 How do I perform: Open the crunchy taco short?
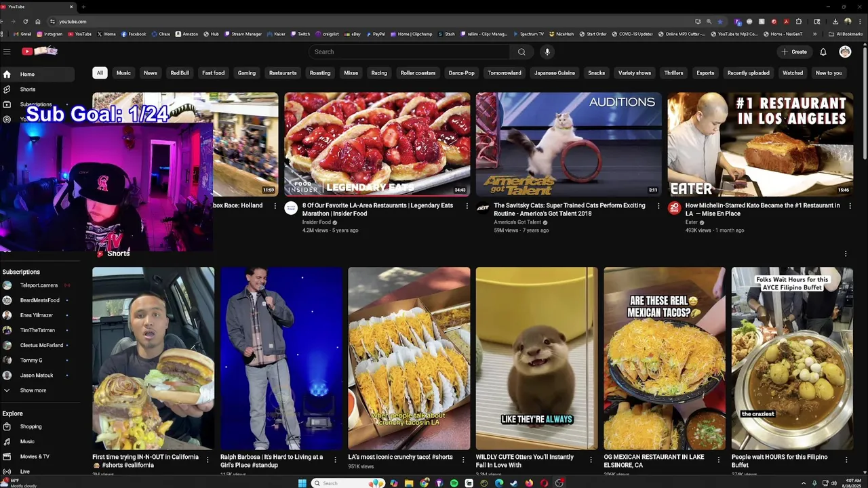click(x=409, y=359)
